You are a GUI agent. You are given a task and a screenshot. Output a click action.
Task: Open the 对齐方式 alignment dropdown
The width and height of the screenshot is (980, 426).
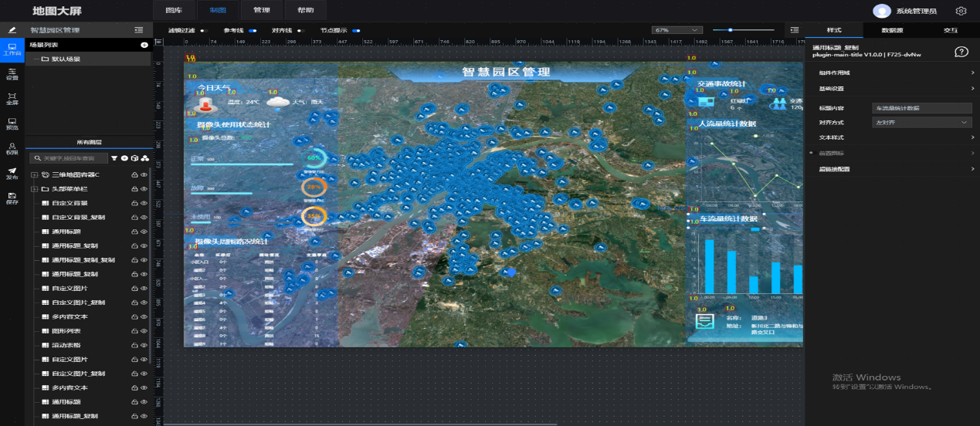[x=921, y=123]
